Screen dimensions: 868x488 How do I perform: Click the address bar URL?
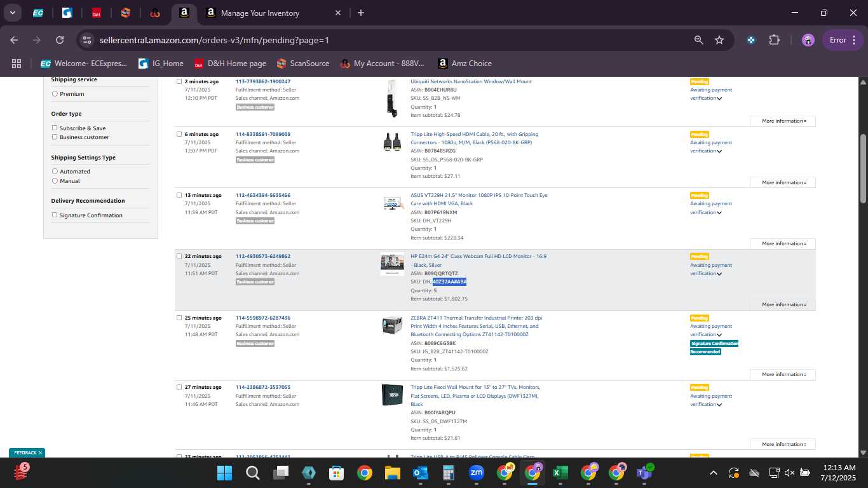214,40
